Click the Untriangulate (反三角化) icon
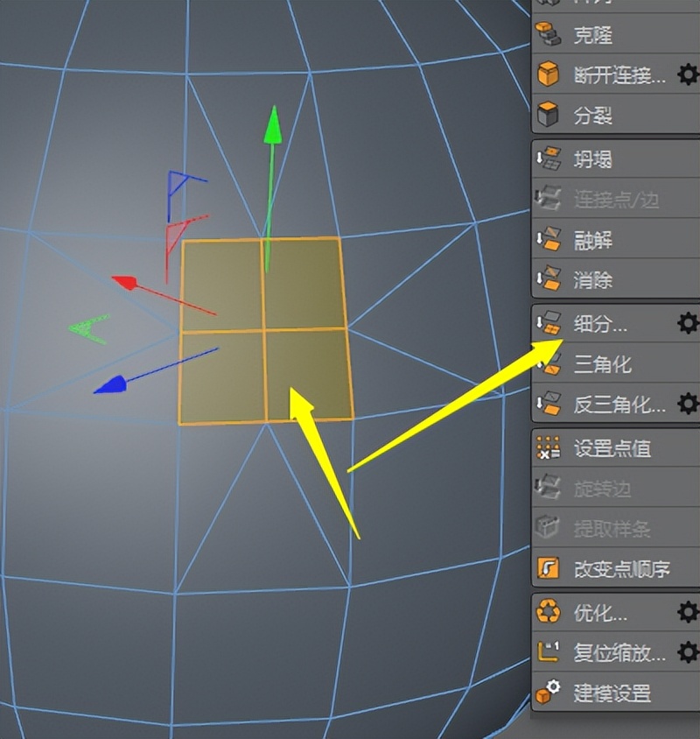This screenshot has width=700, height=739. pyautogui.click(x=549, y=405)
